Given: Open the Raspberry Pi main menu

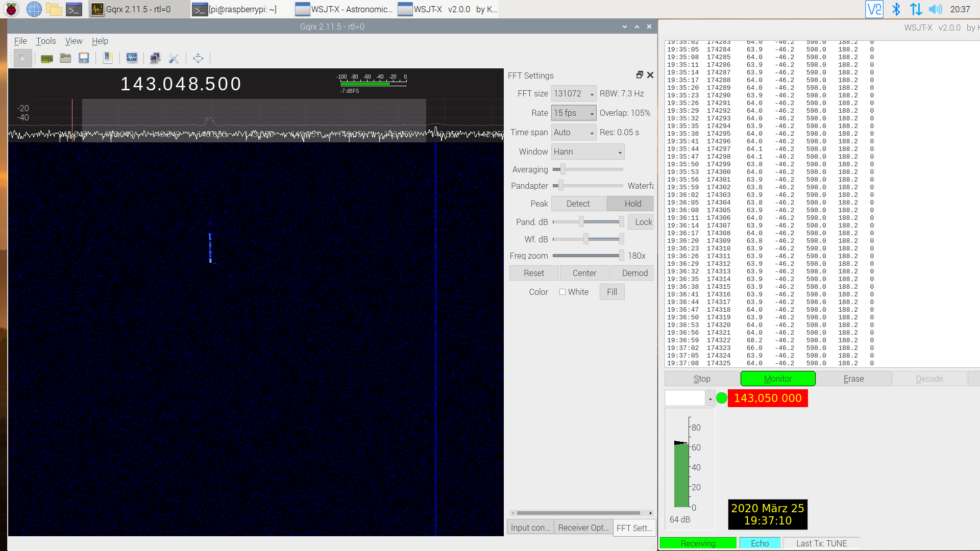Looking at the screenshot, I should tap(11, 9).
